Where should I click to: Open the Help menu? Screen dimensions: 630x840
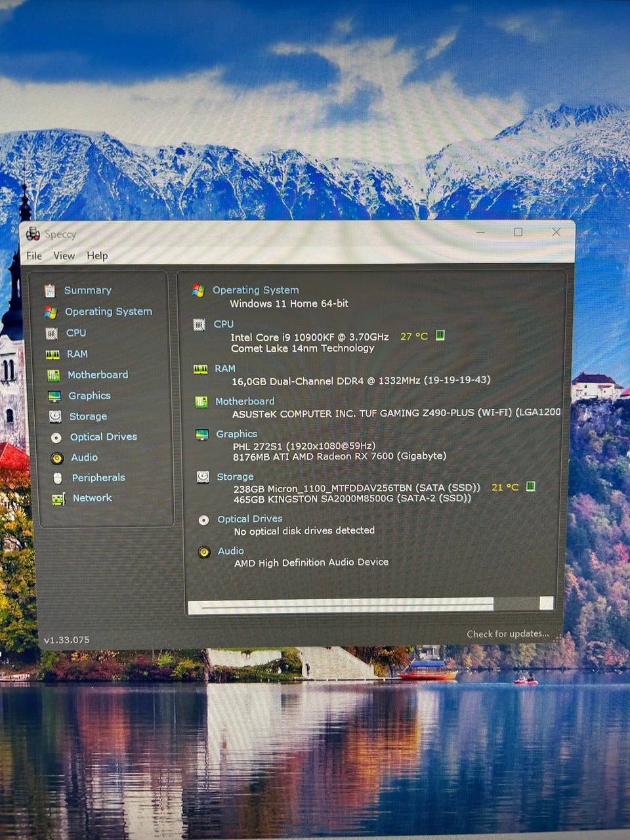coord(97,256)
